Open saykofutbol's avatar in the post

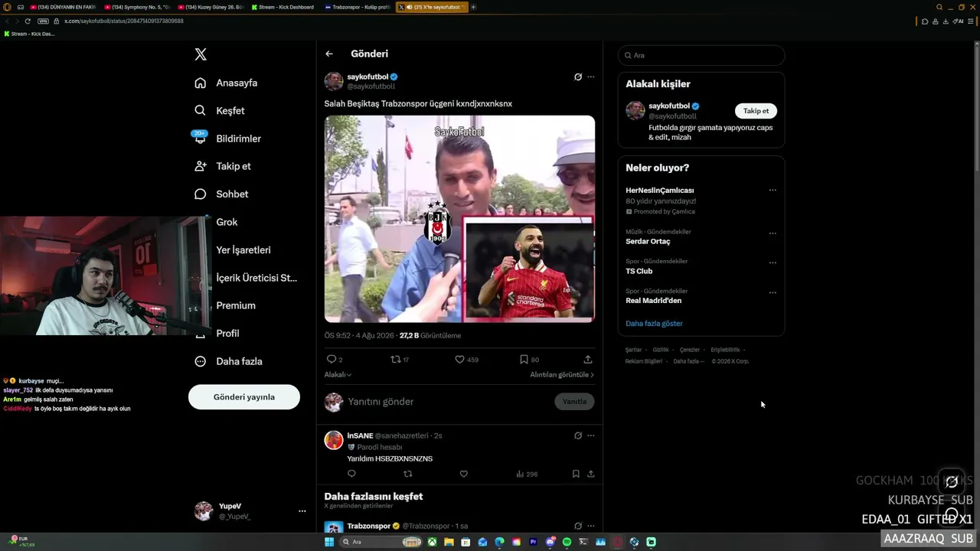point(334,81)
